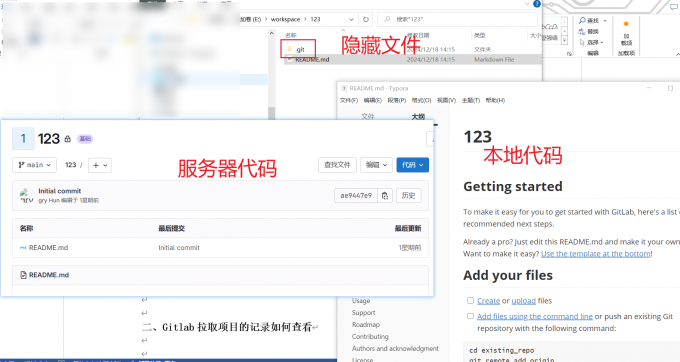680x362 pixels.
Task: Click 'Contributing' in Typora outline
Action: point(370,336)
